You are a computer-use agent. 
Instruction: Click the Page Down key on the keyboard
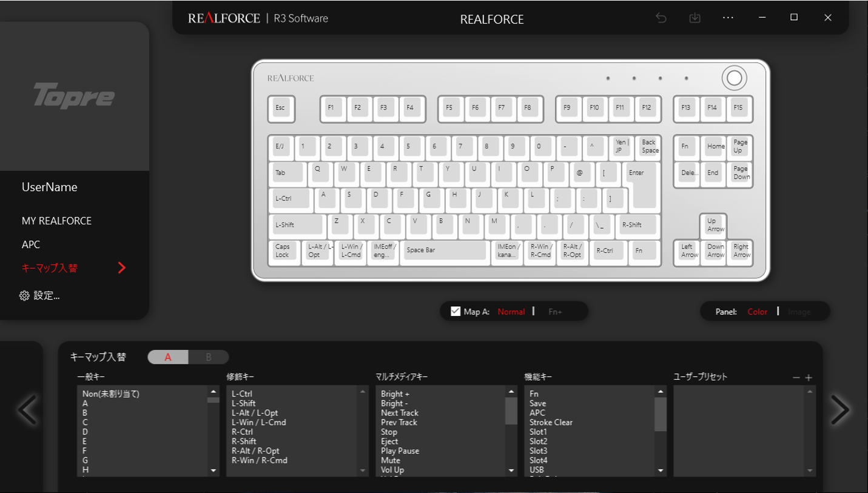[741, 173]
